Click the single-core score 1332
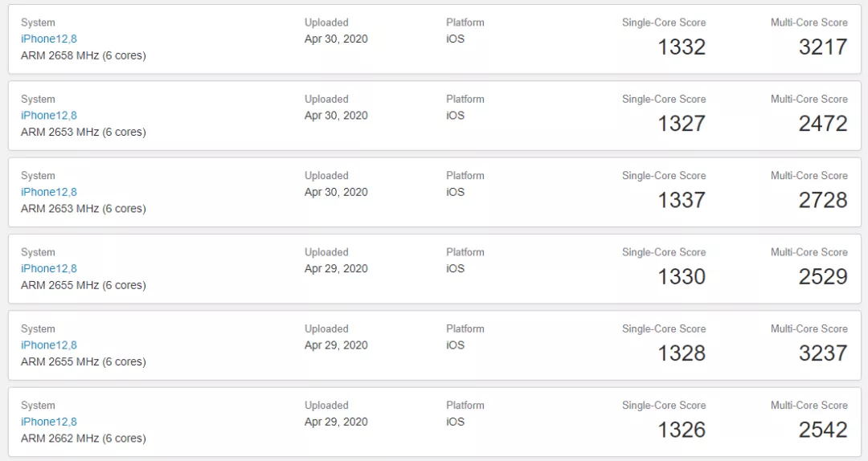The height and width of the screenshot is (461, 868). tap(682, 47)
